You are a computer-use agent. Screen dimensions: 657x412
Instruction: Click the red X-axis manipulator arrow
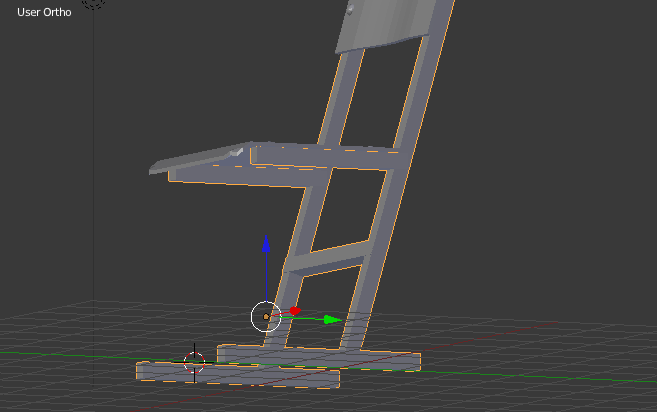click(x=295, y=311)
